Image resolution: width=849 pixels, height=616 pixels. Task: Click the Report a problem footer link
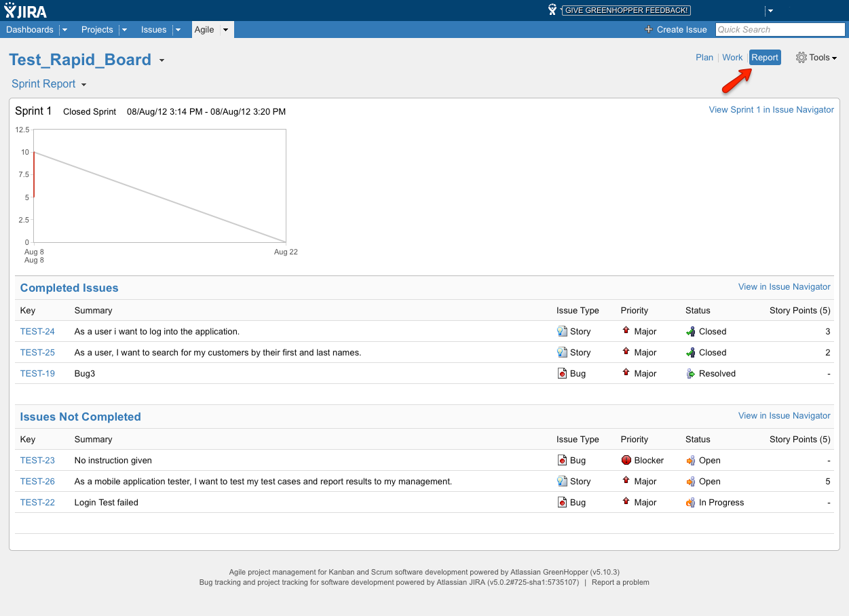pos(620,582)
